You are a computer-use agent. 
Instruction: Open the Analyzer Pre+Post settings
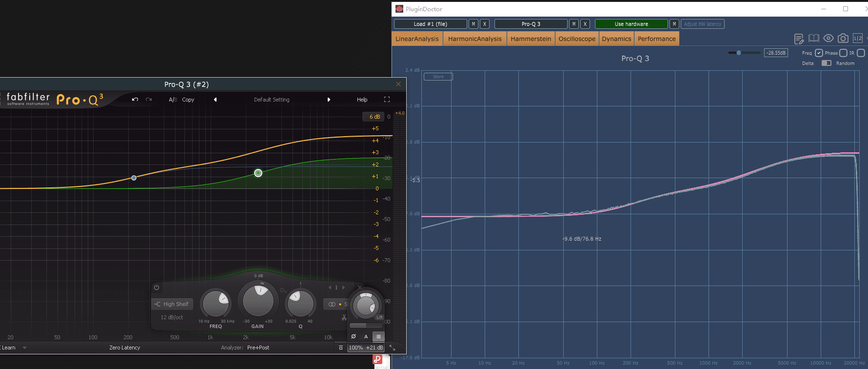pyautogui.click(x=258, y=348)
